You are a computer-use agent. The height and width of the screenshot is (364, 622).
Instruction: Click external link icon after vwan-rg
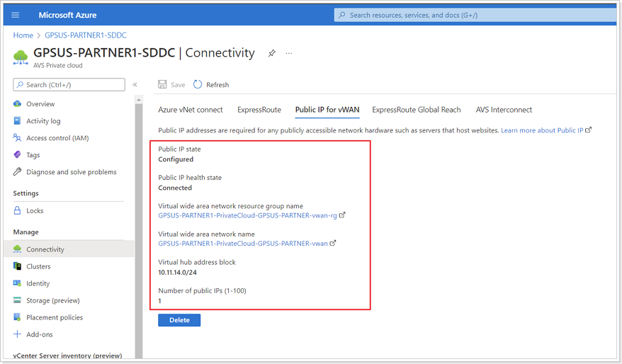click(342, 215)
